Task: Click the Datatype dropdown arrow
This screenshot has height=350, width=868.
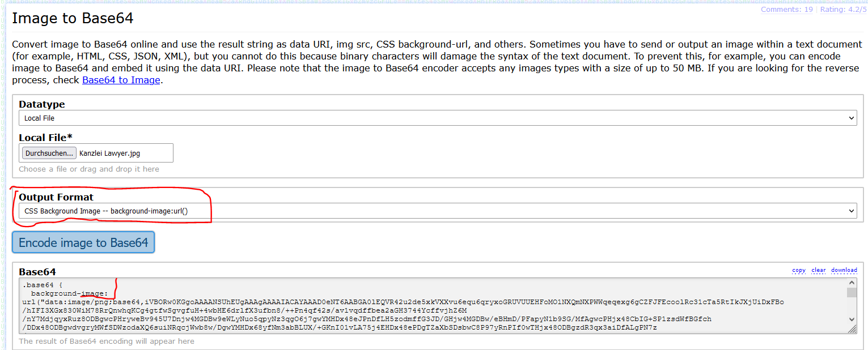Action: pyautogui.click(x=851, y=118)
